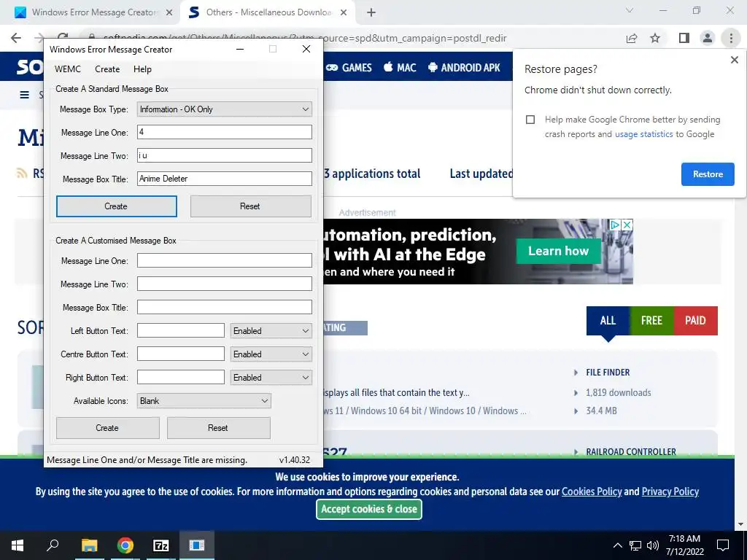Click the share page icon in Chrome
Viewport: 747px width, 560px height.
(x=632, y=38)
